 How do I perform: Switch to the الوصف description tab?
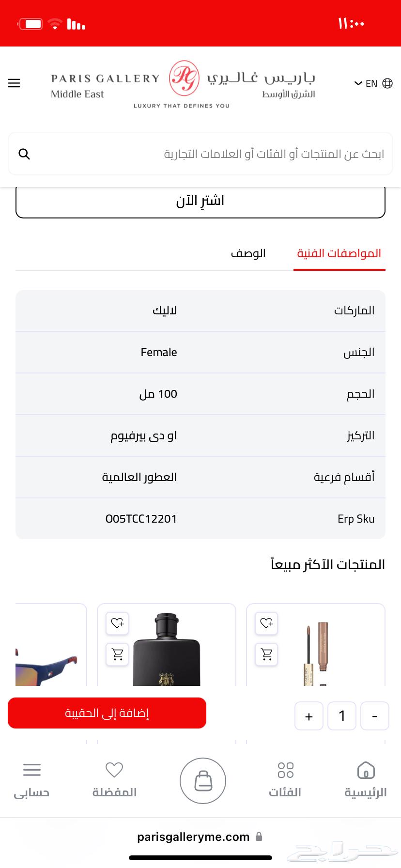point(248,253)
